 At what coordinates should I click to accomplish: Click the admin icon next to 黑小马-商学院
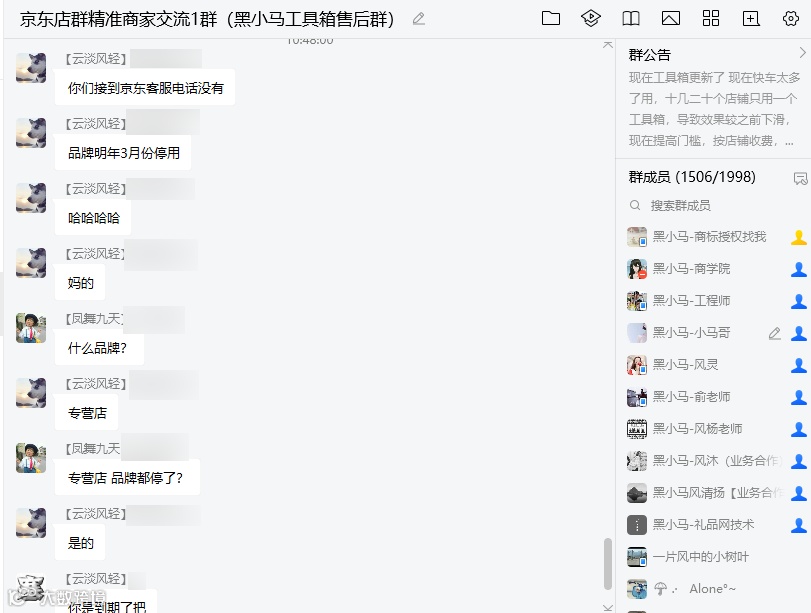(799, 269)
